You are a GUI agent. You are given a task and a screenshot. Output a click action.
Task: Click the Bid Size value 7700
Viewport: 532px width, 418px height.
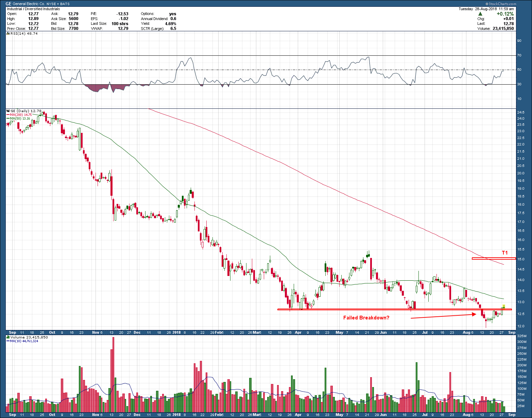point(73,29)
